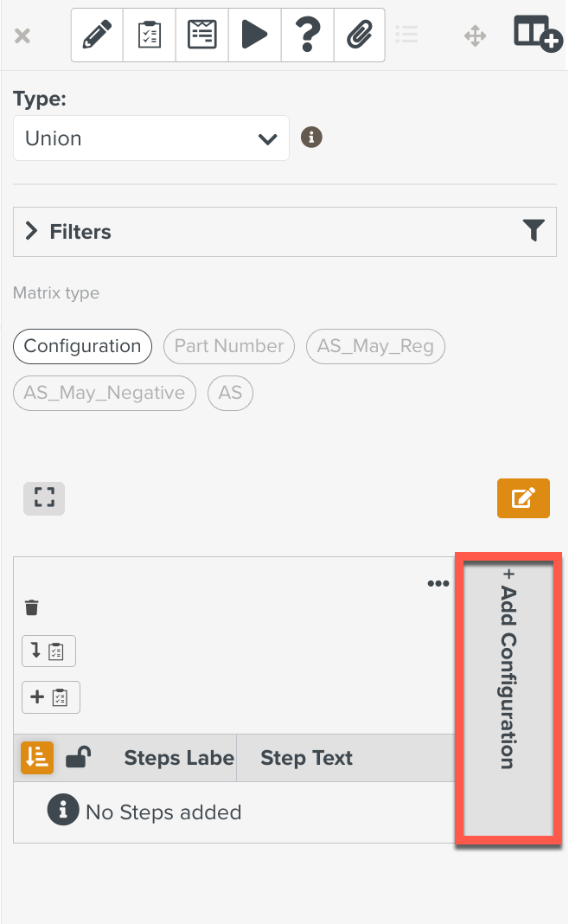Click the Type info icon
569x924 pixels.
click(x=311, y=137)
